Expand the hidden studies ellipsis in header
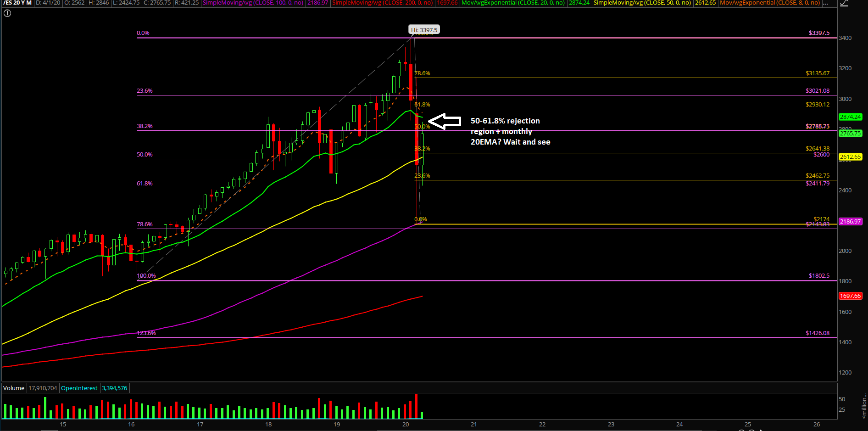 click(x=825, y=3)
